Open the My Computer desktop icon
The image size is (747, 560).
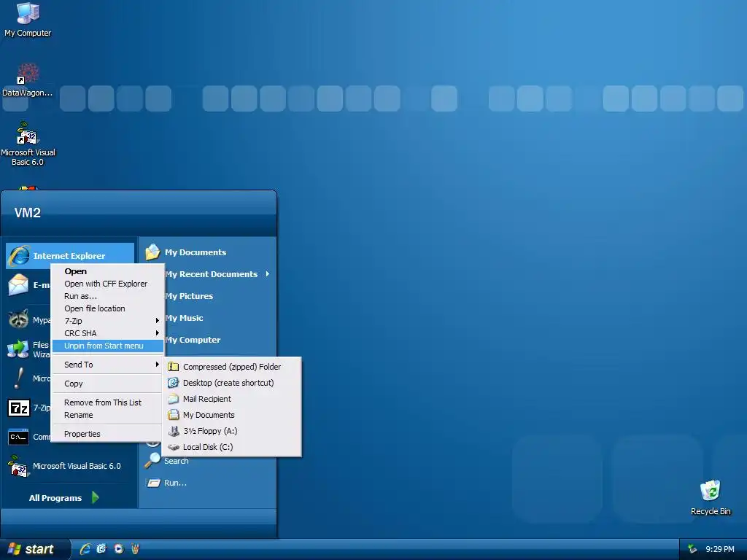[28, 19]
